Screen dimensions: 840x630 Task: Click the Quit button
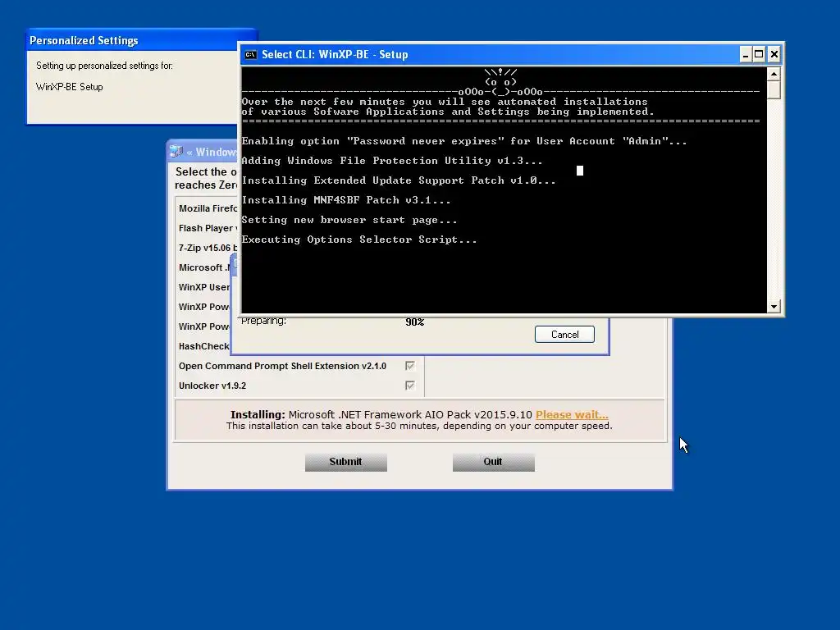click(493, 462)
